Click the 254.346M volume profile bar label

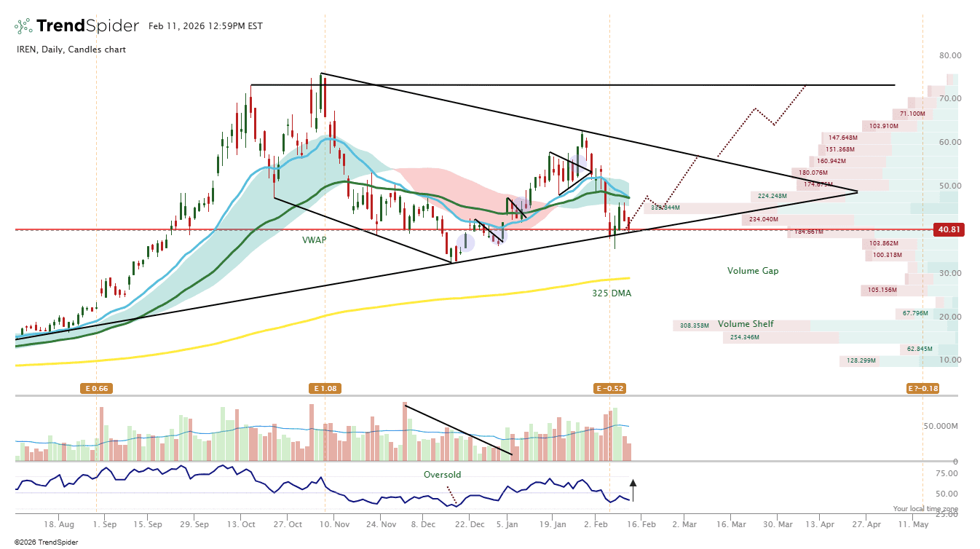coord(743,338)
